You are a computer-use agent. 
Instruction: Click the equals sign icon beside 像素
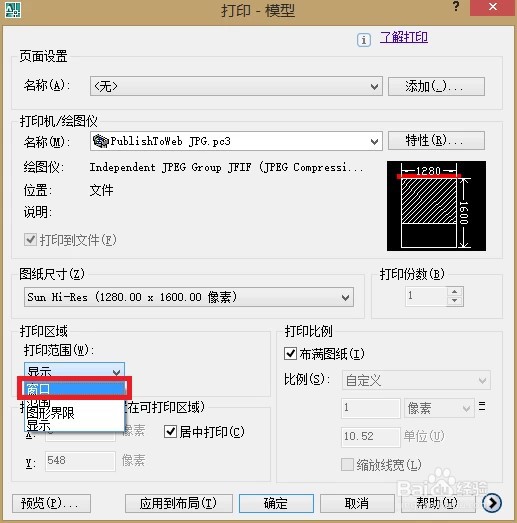482,406
